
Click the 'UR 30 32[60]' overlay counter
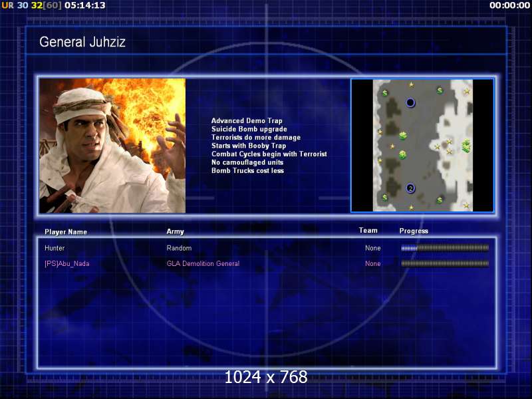[31, 5]
